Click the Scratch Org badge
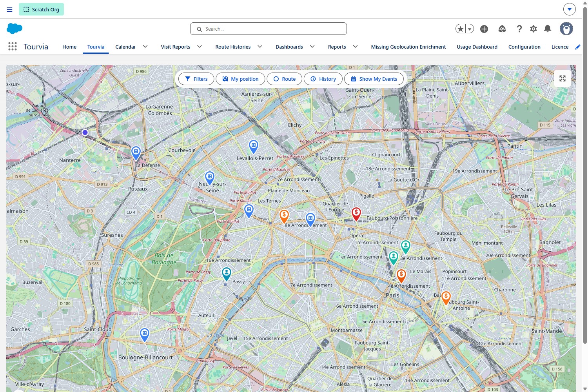Viewport: 588px width, 392px height. tap(41, 9)
